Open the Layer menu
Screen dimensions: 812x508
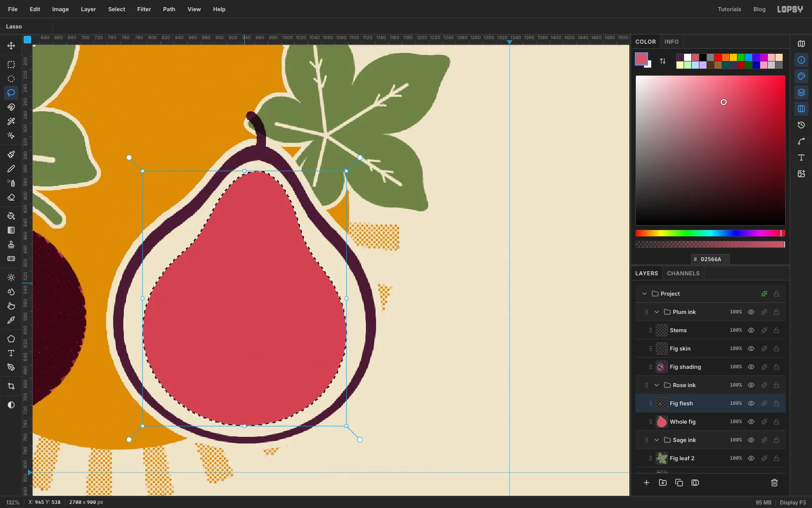tap(88, 9)
